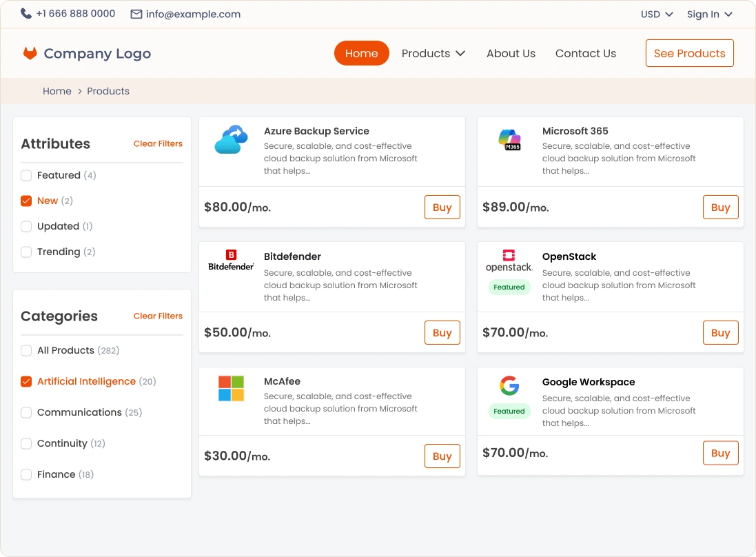Open the Contact Us page
This screenshot has height=557, width=756.
(585, 53)
